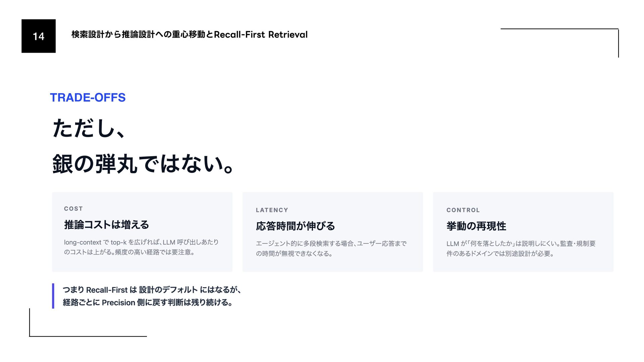Click the TRADE-OFFS section label
This screenshot has width=644, height=362.
(88, 98)
